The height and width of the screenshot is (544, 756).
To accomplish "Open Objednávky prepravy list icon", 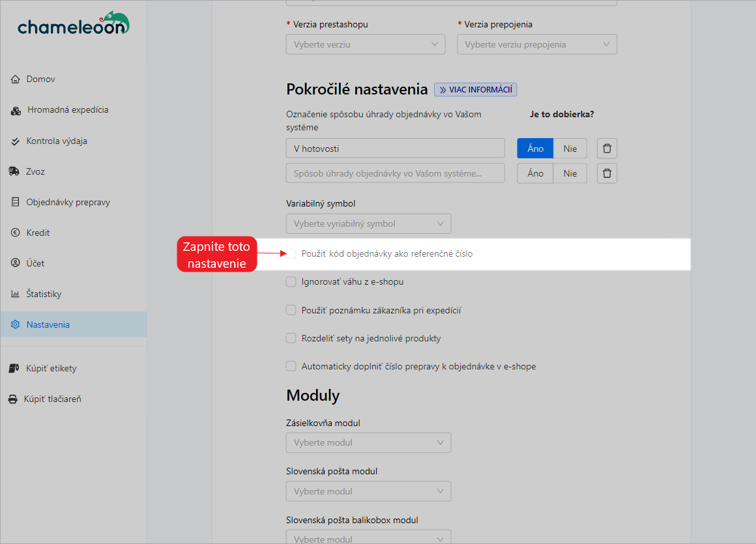I will coord(16,202).
